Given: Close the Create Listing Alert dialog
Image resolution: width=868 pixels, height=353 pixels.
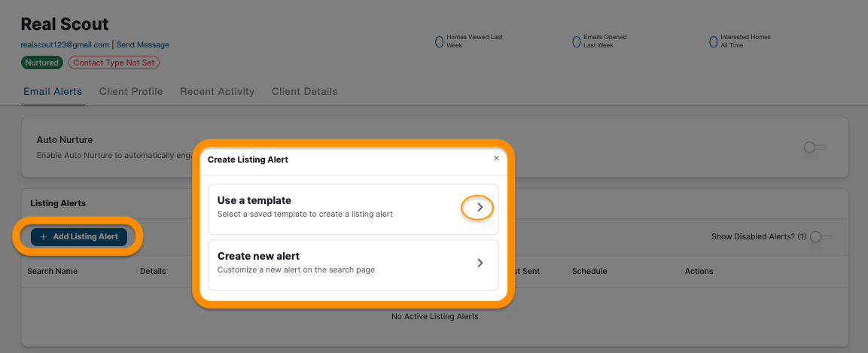Looking at the screenshot, I should point(496,158).
